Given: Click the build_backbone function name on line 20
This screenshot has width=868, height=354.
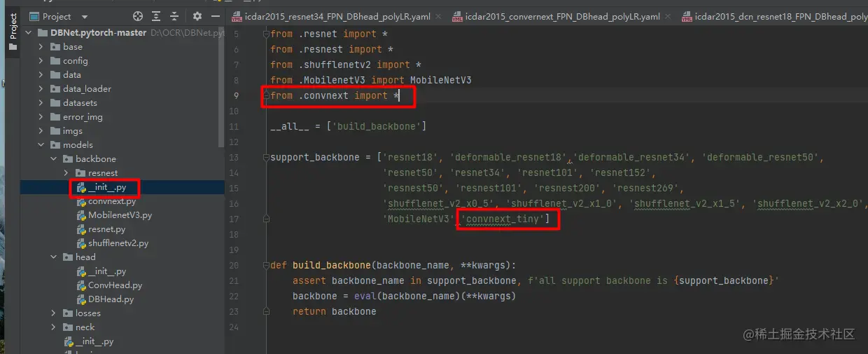Looking at the screenshot, I should 331,265.
